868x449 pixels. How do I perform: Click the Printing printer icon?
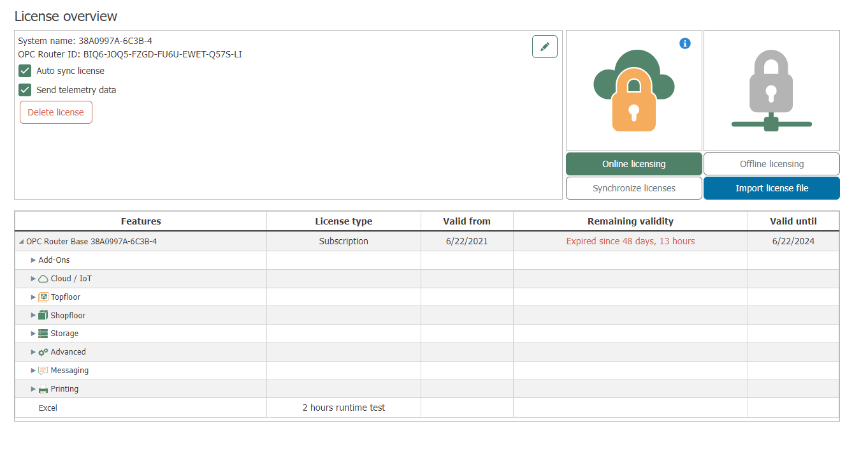43,389
